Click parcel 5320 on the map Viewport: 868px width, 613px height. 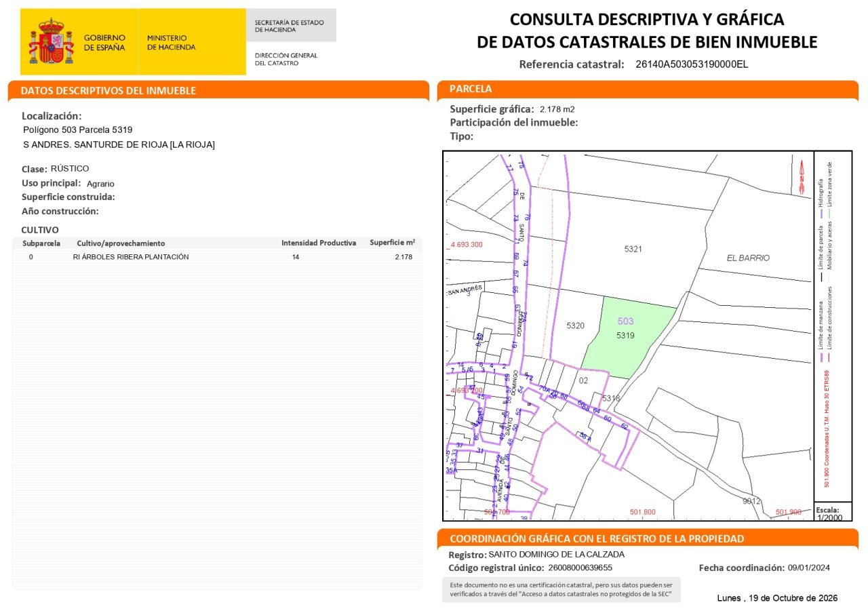pos(575,326)
